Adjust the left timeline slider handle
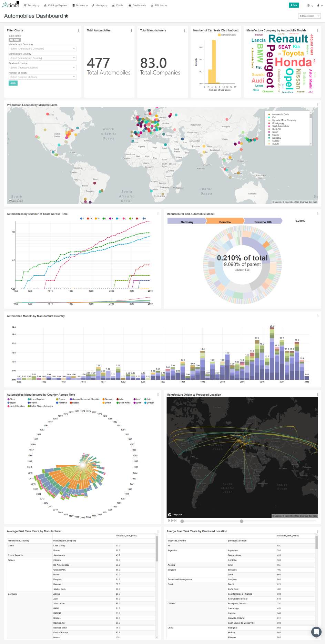Image resolution: width=325 pixels, height=644 pixels. pos(182,521)
